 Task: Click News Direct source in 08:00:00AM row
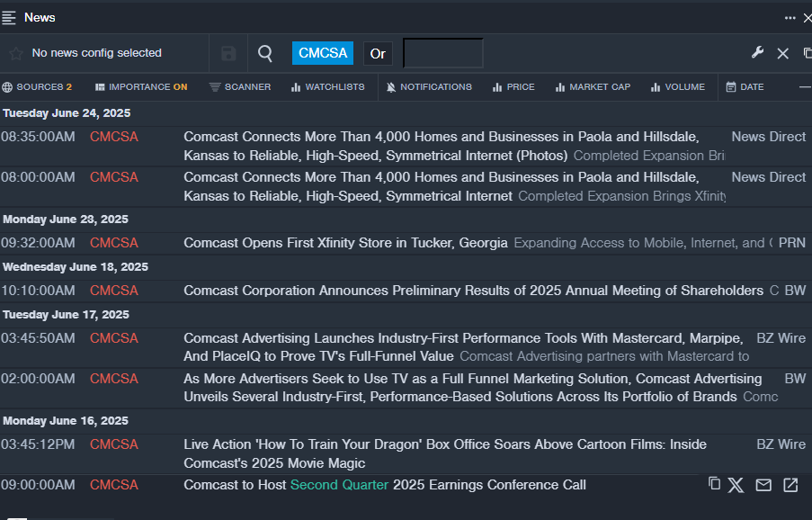(x=769, y=177)
